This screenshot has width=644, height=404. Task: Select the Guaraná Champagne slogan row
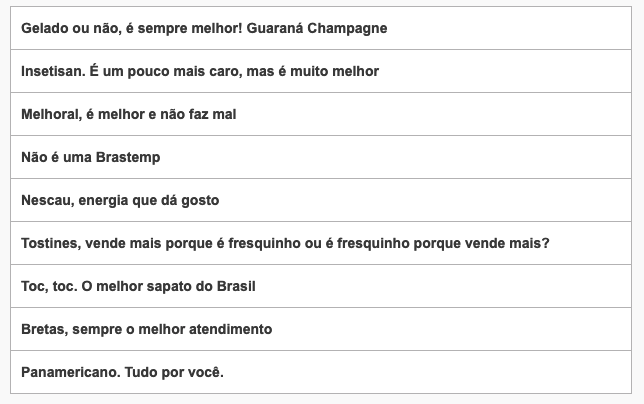click(x=321, y=28)
